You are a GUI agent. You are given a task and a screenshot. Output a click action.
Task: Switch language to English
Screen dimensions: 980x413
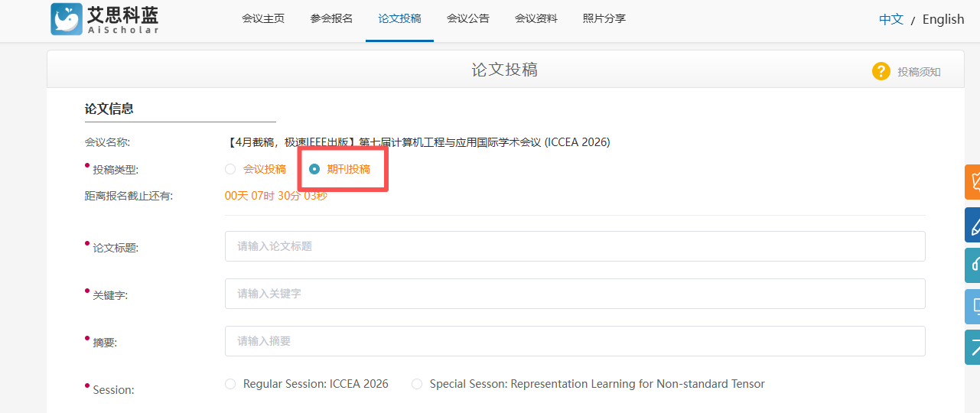[x=943, y=20]
